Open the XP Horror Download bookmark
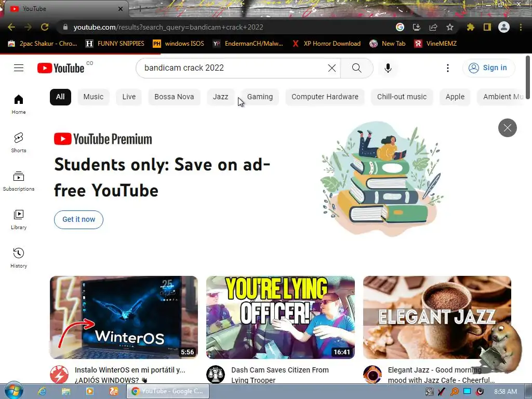The width and height of the screenshot is (532, 399). click(326, 44)
